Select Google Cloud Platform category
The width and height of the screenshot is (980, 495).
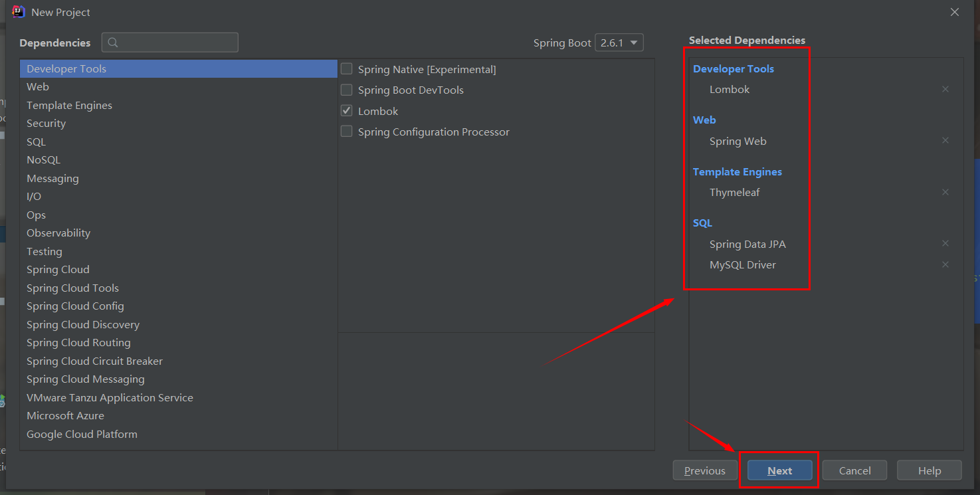click(x=179, y=434)
